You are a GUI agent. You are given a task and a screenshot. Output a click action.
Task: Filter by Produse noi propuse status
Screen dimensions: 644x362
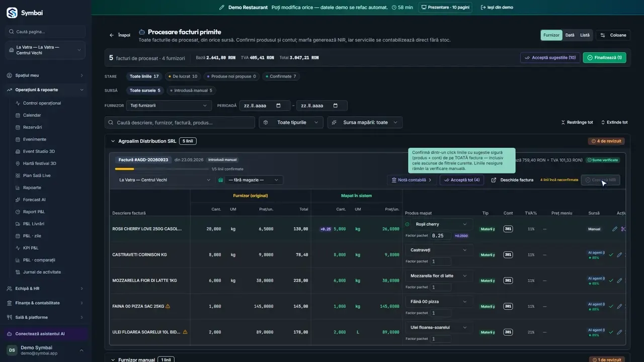coord(232,76)
